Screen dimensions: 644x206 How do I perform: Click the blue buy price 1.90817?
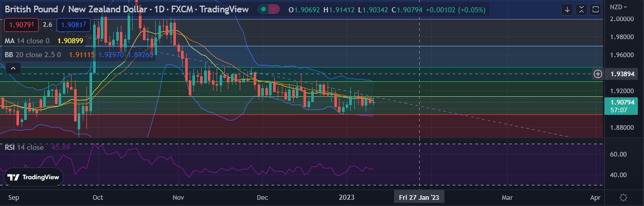pyautogui.click(x=74, y=24)
